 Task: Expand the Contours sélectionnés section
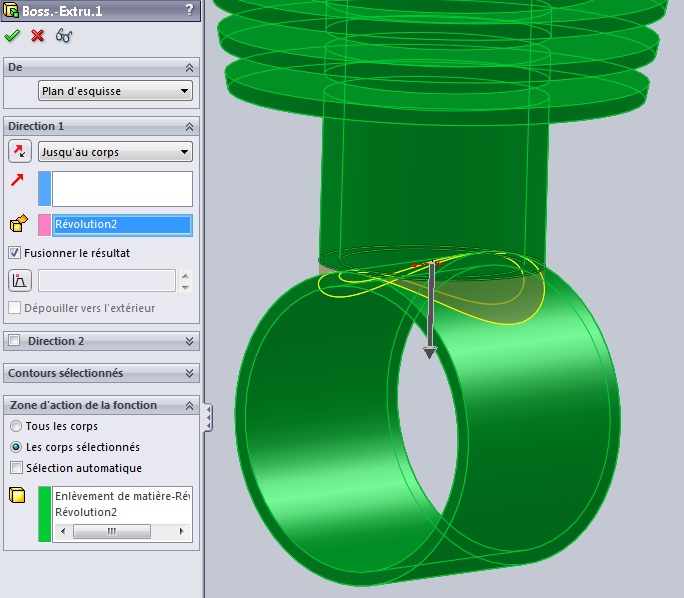(x=190, y=373)
